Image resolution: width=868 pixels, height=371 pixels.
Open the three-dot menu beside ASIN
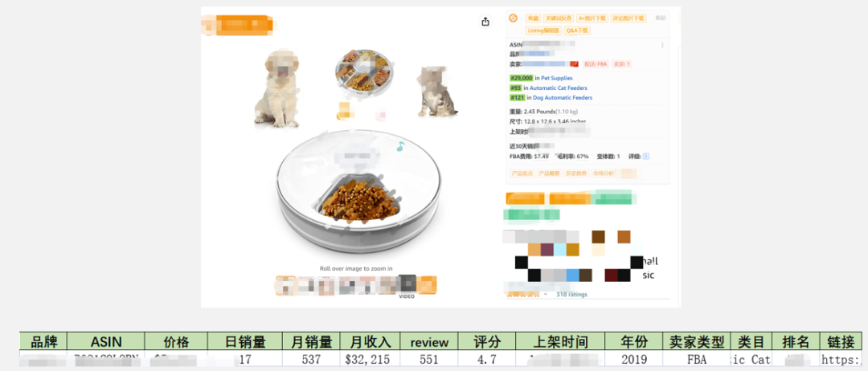point(662,45)
